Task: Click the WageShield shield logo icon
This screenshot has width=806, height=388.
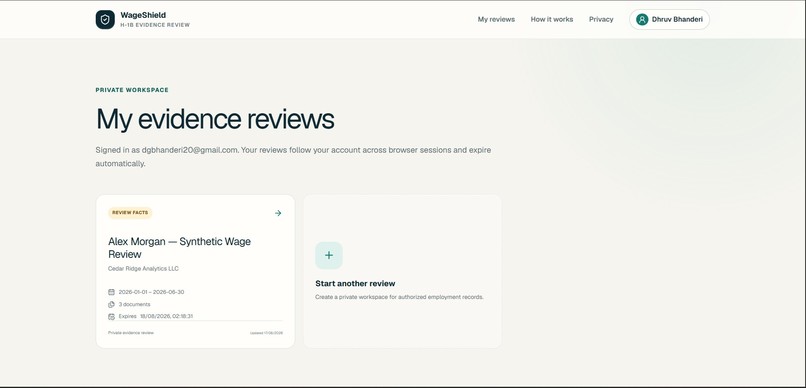Action: click(x=105, y=20)
